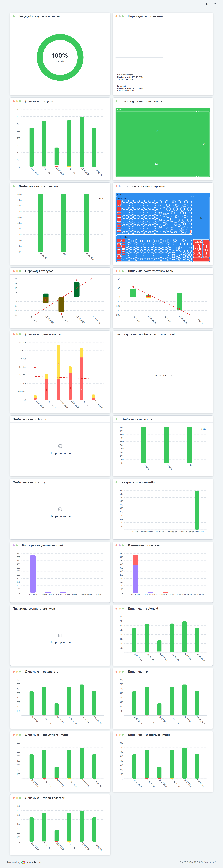Click the Динамика — selenoid-ui title
Viewport: 223px width, 868px height.
click(x=42, y=672)
